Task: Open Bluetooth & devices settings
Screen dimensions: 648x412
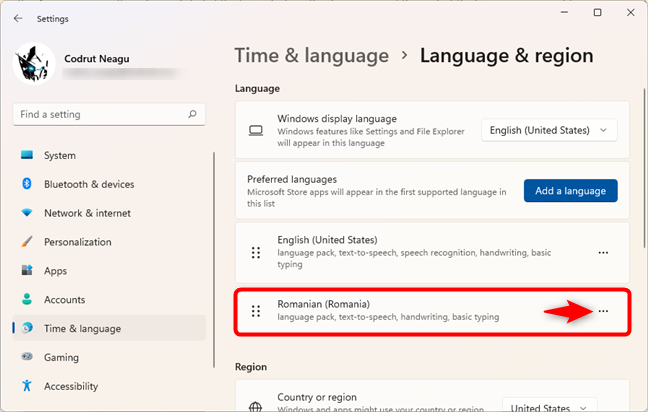Action: (x=110, y=184)
